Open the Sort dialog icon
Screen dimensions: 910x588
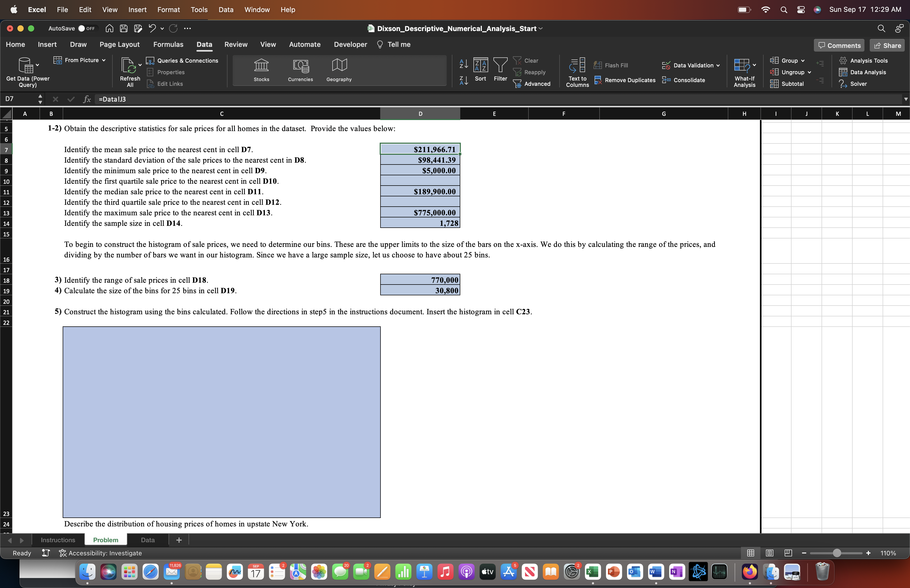480,65
